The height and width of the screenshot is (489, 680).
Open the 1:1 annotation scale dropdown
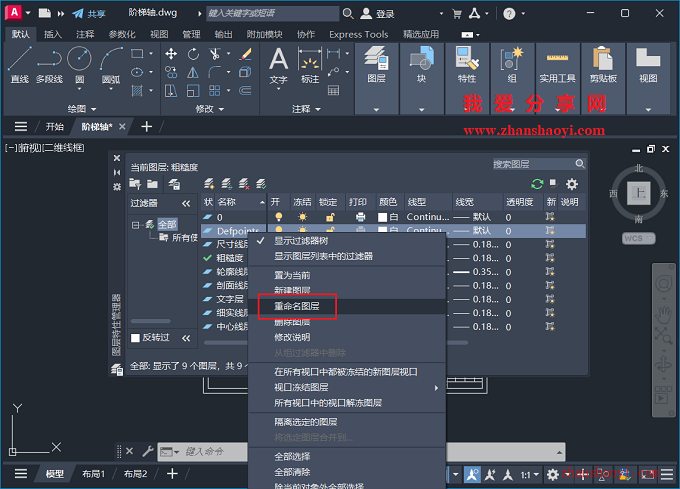[x=530, y=475]
